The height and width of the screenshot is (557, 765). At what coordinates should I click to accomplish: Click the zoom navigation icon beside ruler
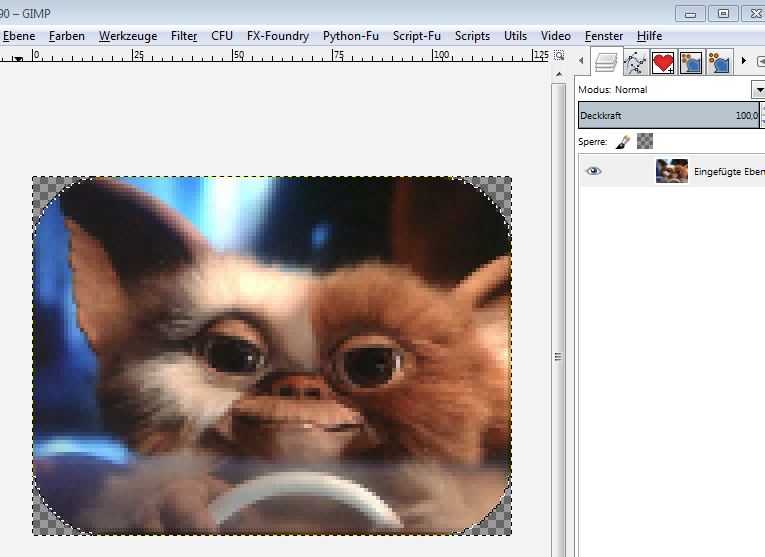click(x=559, y=55)
